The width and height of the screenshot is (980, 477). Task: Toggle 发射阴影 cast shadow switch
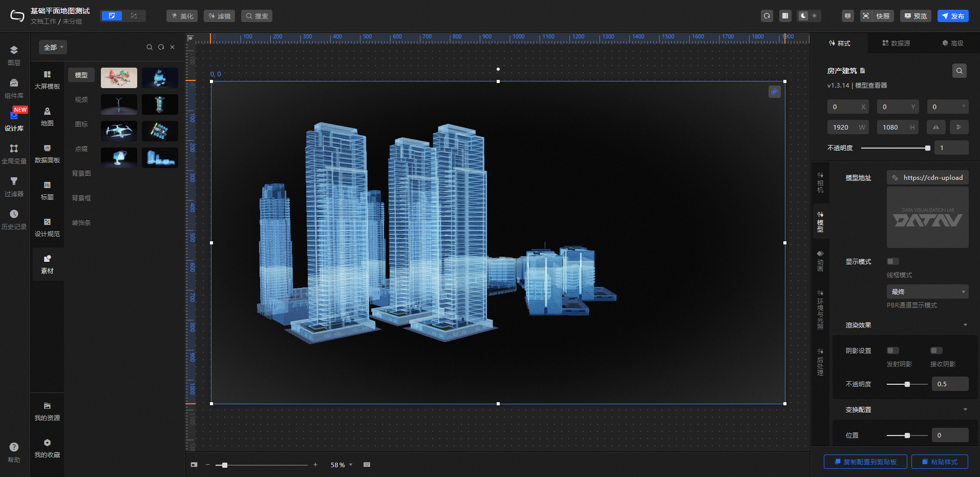[x=893, y=350]
